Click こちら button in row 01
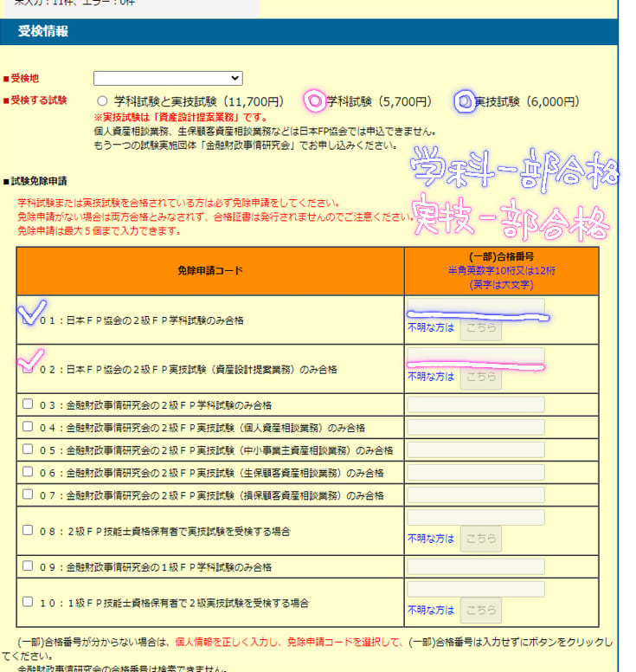The height and width of the screenshot is (672, 636). click(480, 328)
